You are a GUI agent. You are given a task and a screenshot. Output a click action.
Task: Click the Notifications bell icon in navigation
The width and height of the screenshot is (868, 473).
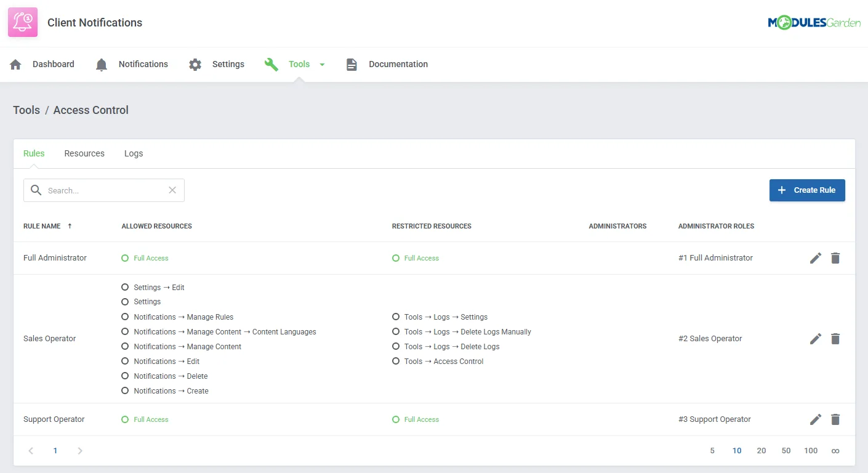(102, 65)
